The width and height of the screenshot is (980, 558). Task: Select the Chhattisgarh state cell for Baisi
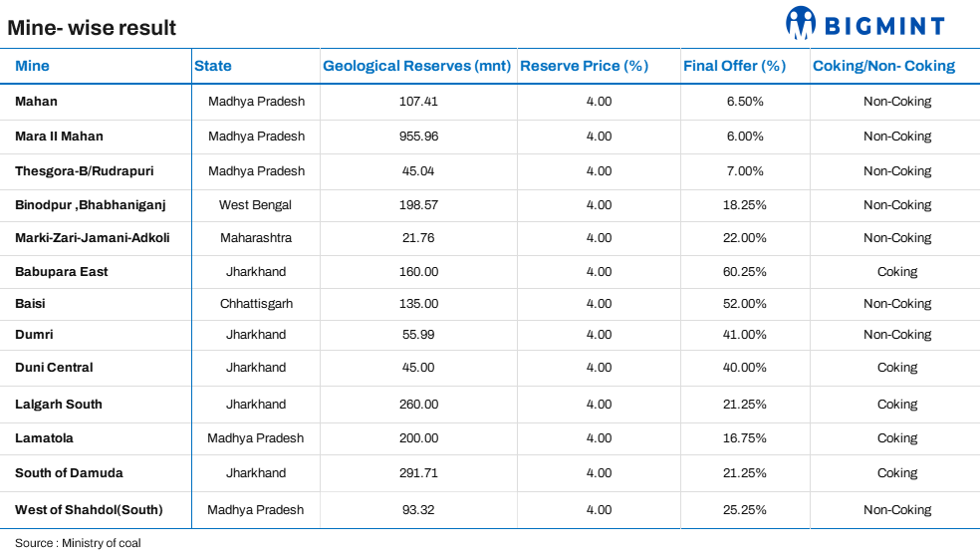coord(256,304)
